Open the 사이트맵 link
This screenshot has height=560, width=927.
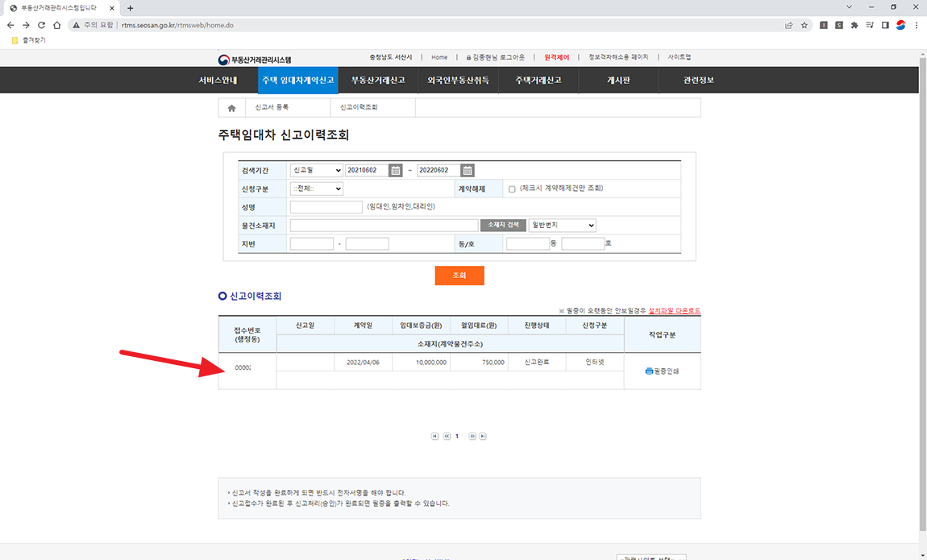(680, 57)
